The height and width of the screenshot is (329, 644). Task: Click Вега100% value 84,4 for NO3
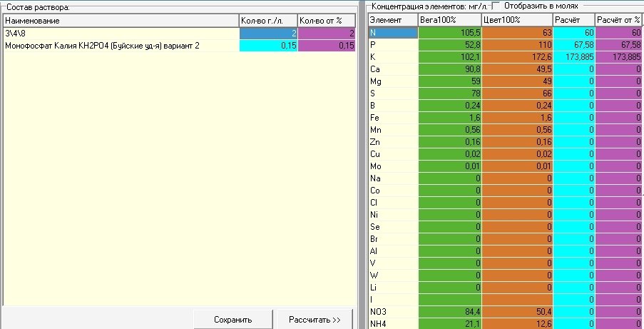(x=450, y=312)
